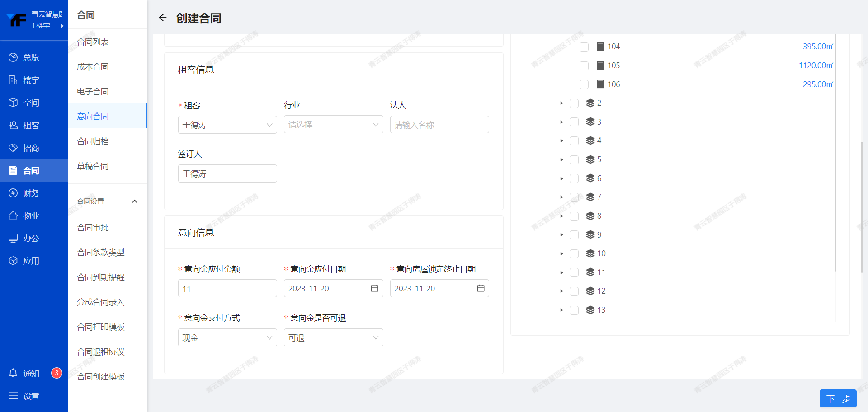
Task: Click the 招商 tag icon in sidebar
Action: click(x=13, y=148)
